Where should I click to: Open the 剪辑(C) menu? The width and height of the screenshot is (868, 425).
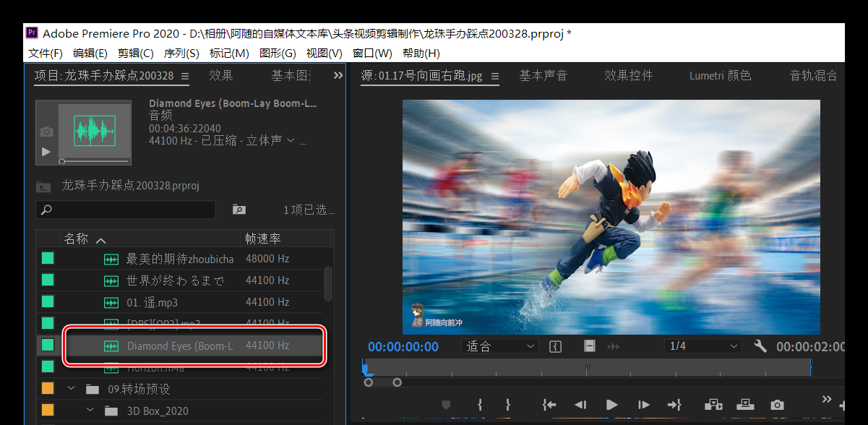[x=136, y=53]
